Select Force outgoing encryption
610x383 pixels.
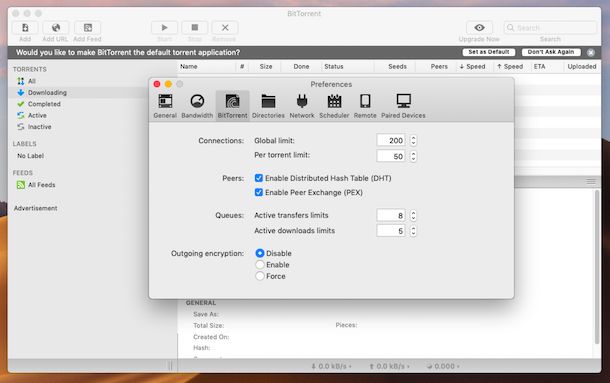point(259,276)
